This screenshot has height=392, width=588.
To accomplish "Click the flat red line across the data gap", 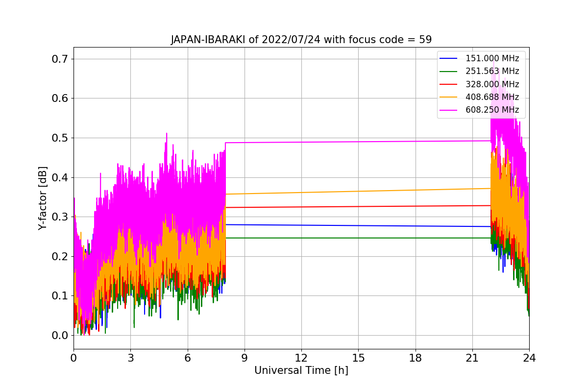I will tap(358, 206).
